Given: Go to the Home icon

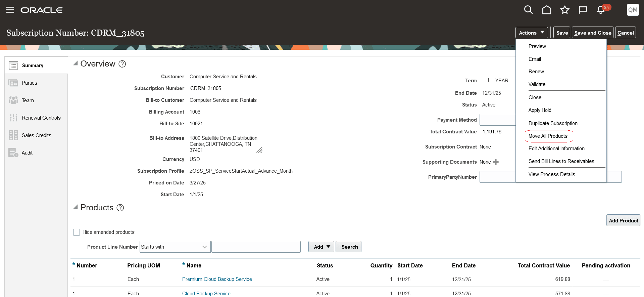Looking at the screenshot, I should point(547,10).
